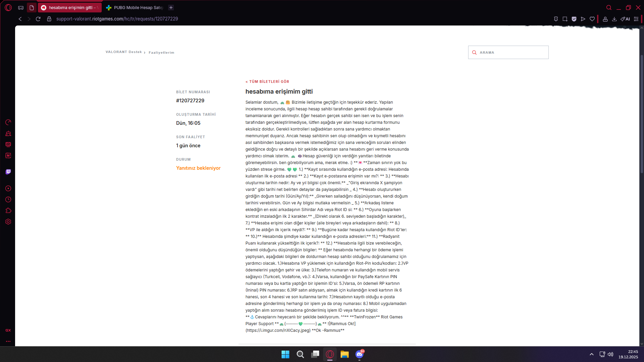Open Settings gear in sidebar
Screen dimensions: 644x362
(8, 222)
